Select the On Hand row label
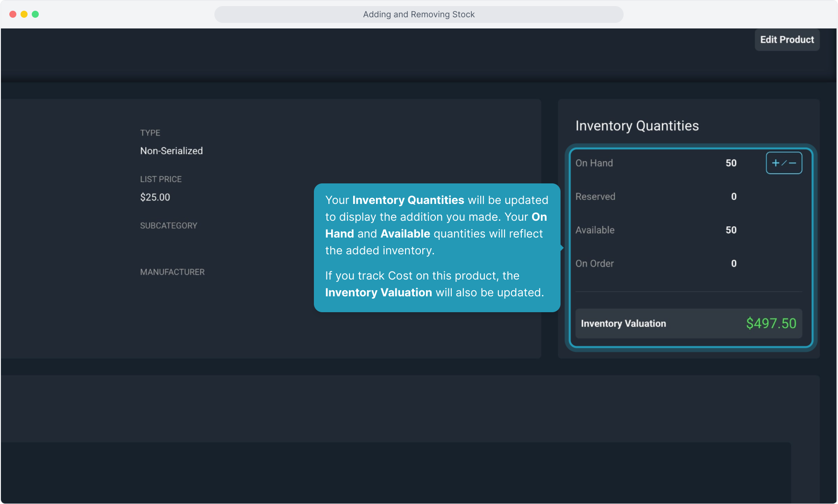This screenshot has height=504, width=838. [x=594, y=163]
